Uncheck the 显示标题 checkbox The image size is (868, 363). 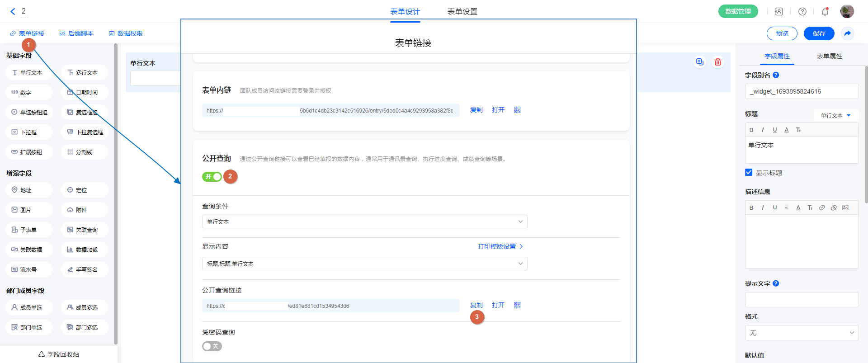click(749, 172)
